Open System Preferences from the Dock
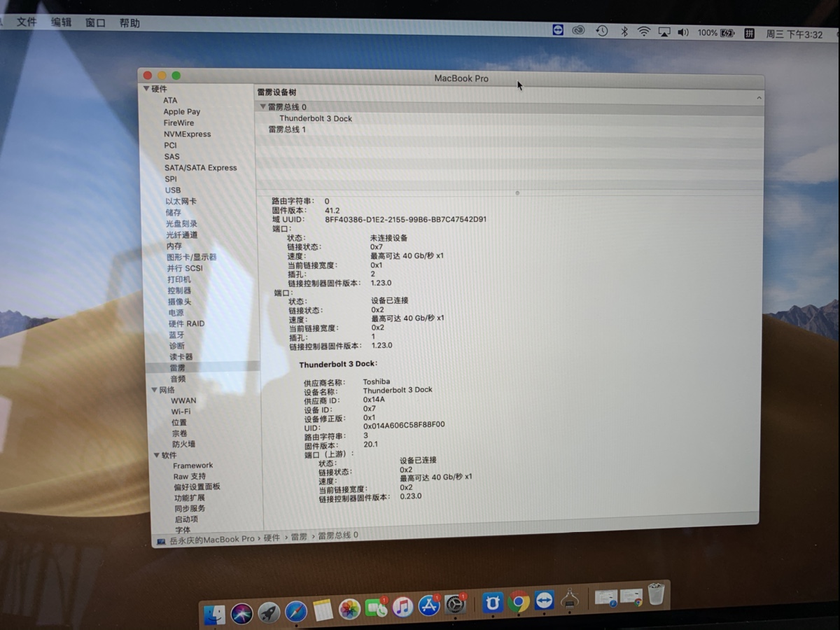Image resolution: width=840 pixels, height=630 pixels. pos(456,604)
